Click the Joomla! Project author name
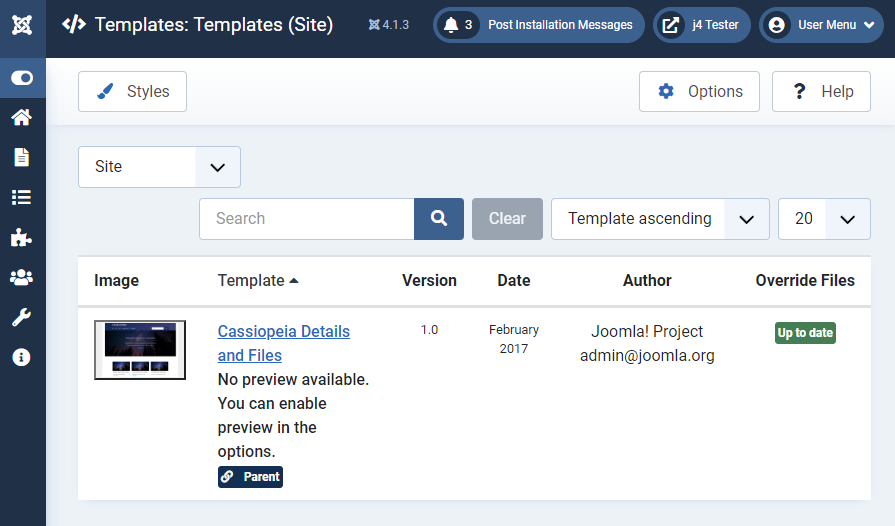 (x=647, y=331)
